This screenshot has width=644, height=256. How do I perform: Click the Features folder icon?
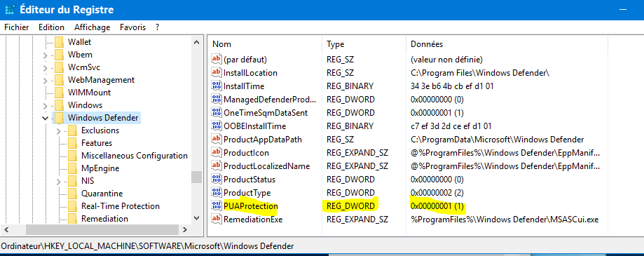tap(73, 143)
